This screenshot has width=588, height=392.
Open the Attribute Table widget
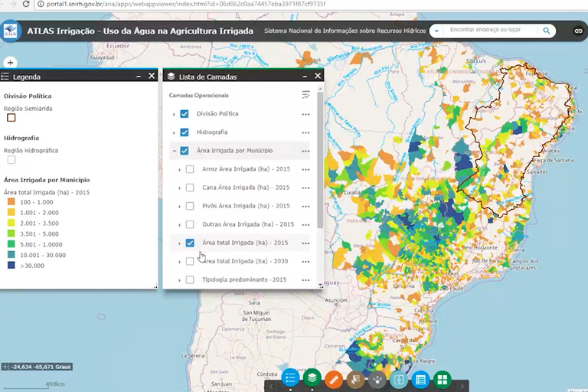(420, 379)
